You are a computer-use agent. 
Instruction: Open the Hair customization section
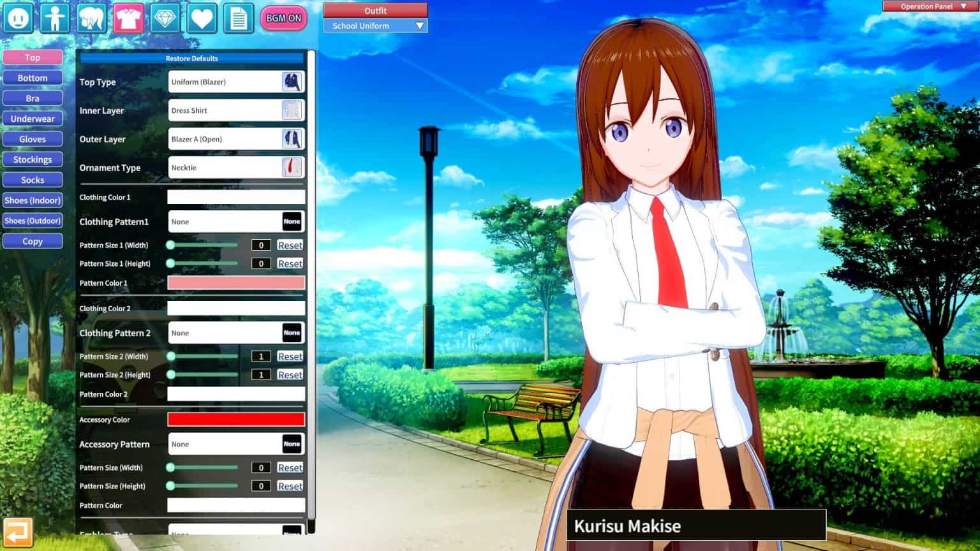point(92,18)
